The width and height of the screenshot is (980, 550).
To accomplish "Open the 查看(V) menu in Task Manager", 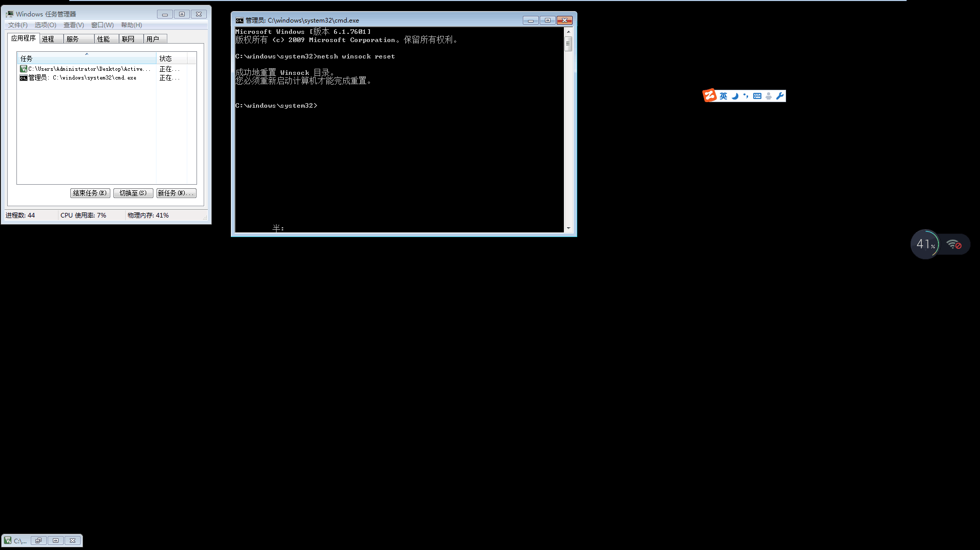I will [73, 25].
